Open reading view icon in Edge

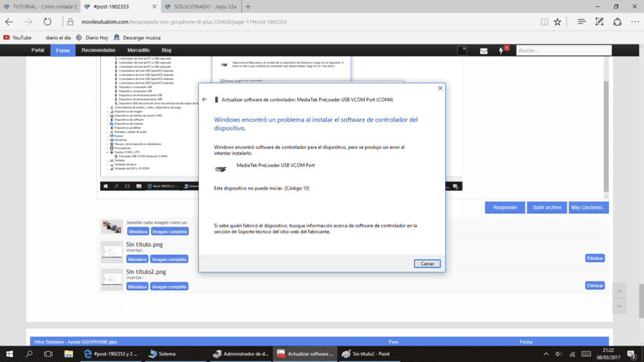(545, 21)
